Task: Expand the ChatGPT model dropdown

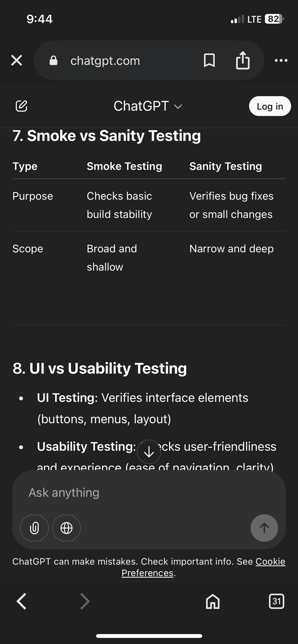Action: pyautogui.click(x=148, y=106)
